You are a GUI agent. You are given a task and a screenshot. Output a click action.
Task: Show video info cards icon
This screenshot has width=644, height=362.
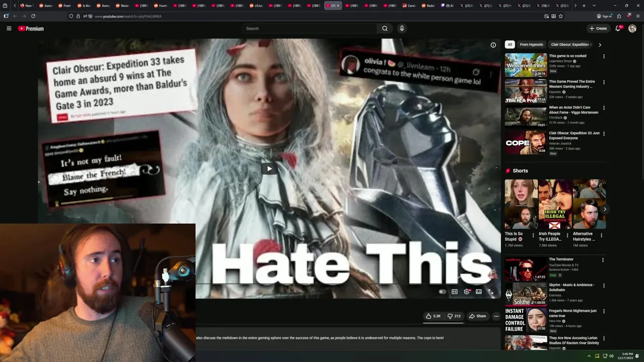tap(493, 45)
